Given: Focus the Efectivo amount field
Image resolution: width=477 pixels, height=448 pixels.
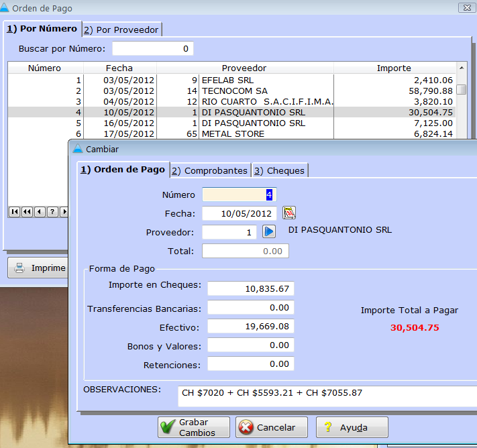Looking at the screenshot, I should click(x=250, y=327).
